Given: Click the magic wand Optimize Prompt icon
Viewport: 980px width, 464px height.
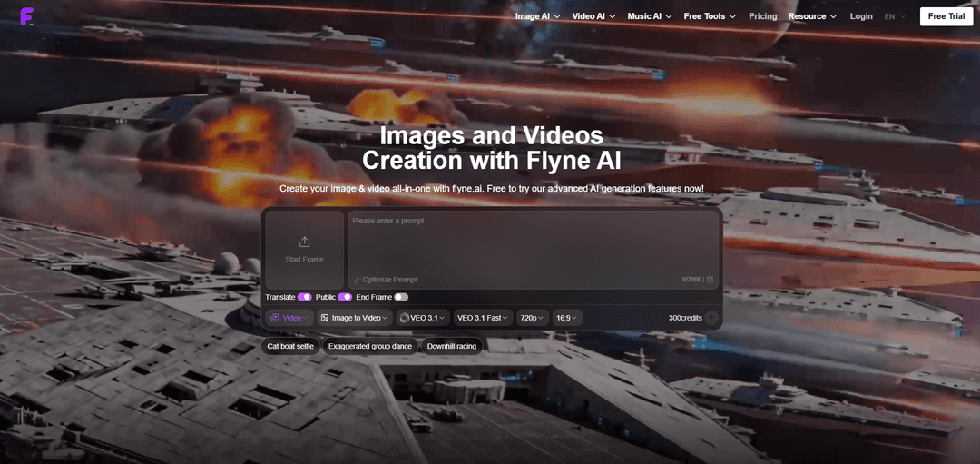Looking at the screenshot, I should point(358,280).
